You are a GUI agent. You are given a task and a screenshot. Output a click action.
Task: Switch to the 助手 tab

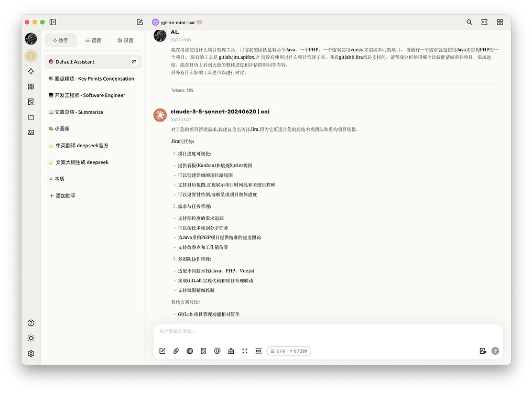[60, 40]
